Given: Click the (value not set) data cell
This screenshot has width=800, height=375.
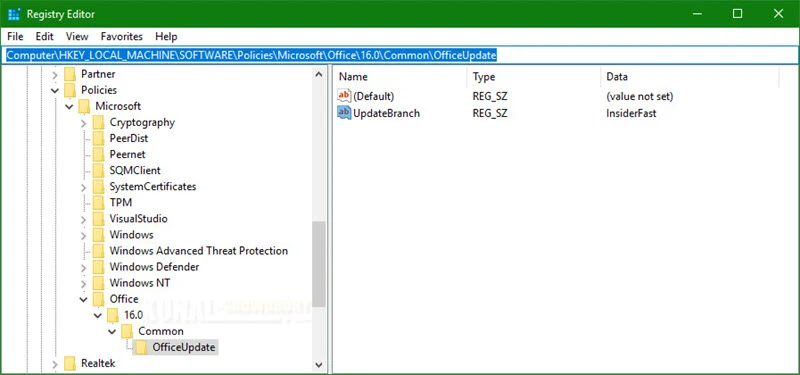Looking at the screenshot, I should tap(639, 96).
